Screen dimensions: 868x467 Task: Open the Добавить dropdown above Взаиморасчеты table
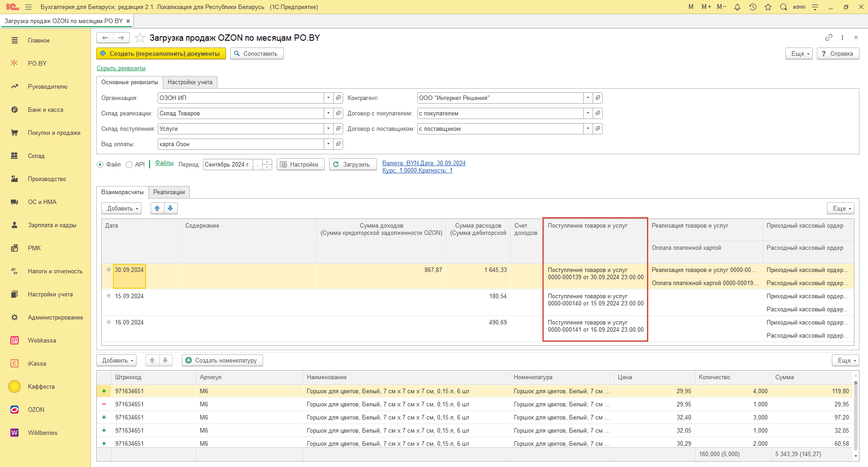click(121, 208)
